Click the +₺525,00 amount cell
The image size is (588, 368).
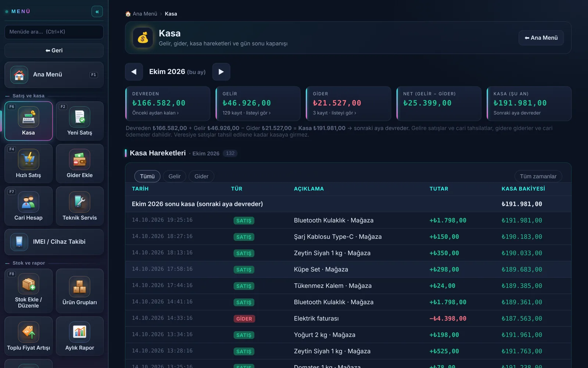click(444, 351)
